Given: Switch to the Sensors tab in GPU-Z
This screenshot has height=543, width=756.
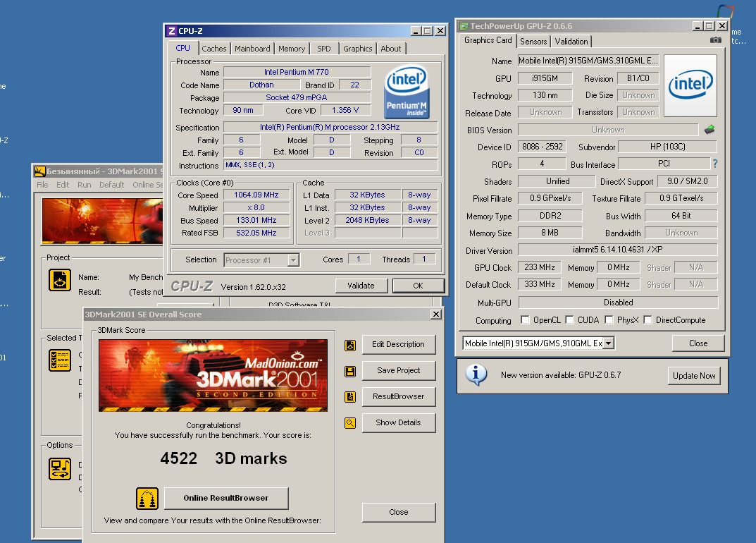Looking at the screenshot, I should [533, 42].
